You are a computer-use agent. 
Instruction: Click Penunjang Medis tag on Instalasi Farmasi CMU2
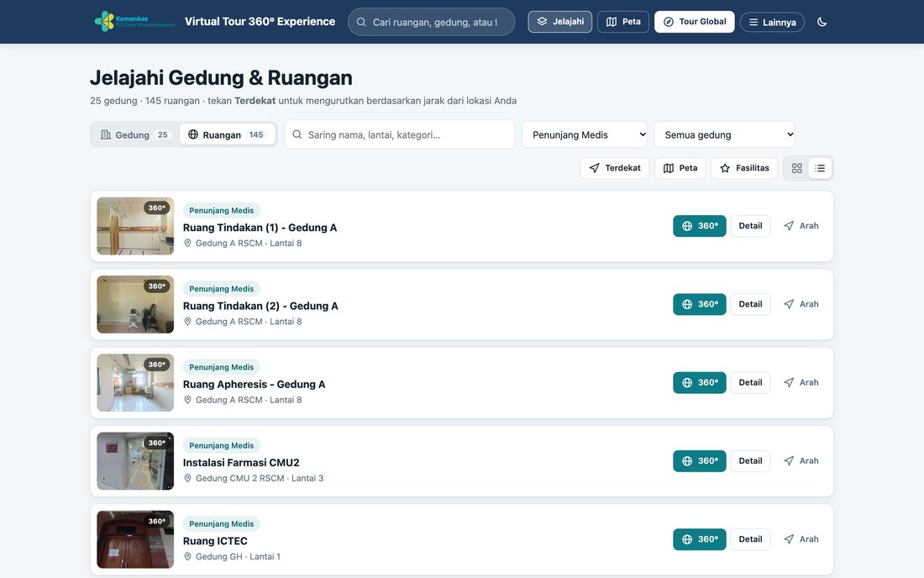[x=222, y=445]
